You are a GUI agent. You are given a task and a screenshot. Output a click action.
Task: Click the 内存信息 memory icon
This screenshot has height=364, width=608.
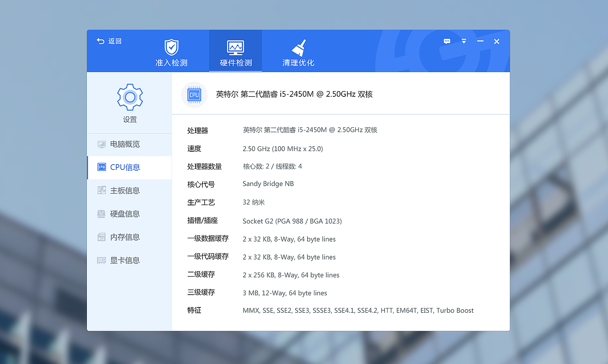pyautogui.click(x=101, y=237)
